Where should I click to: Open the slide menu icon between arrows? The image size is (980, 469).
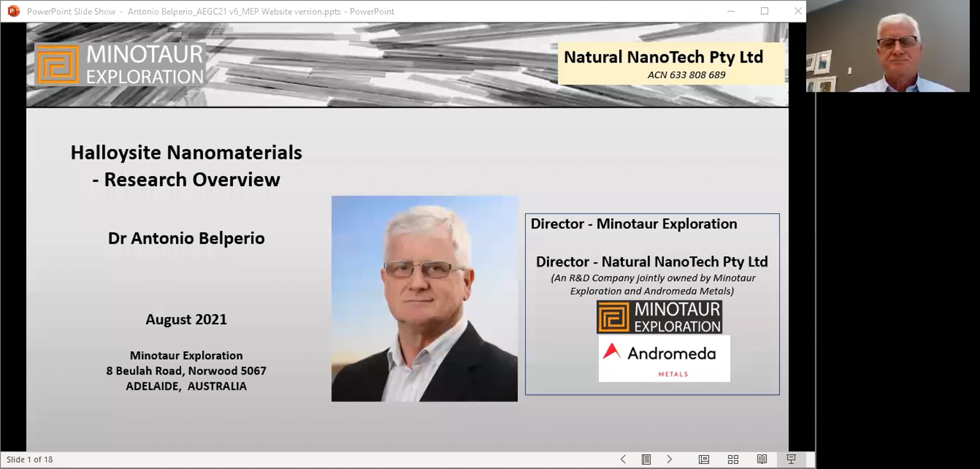[646, 459]
